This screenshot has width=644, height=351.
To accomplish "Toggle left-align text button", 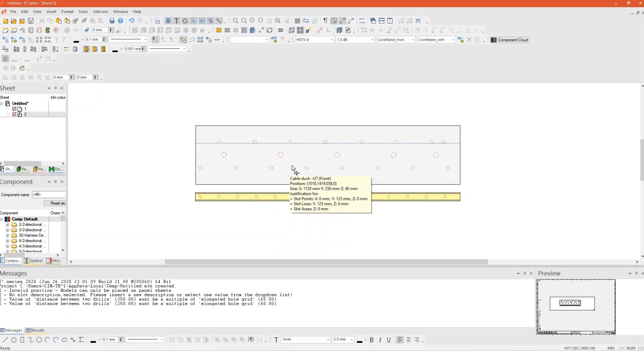I will [x=400, y=340].
